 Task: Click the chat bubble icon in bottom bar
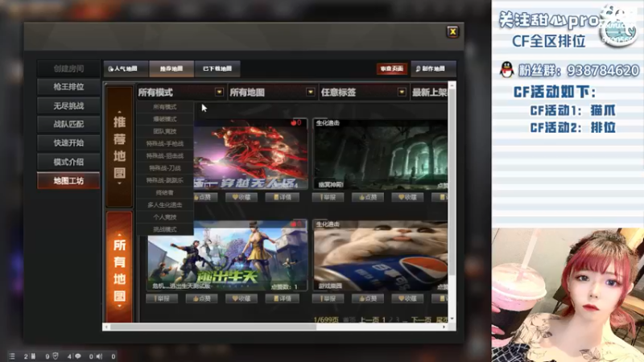[x=77, y=356]
